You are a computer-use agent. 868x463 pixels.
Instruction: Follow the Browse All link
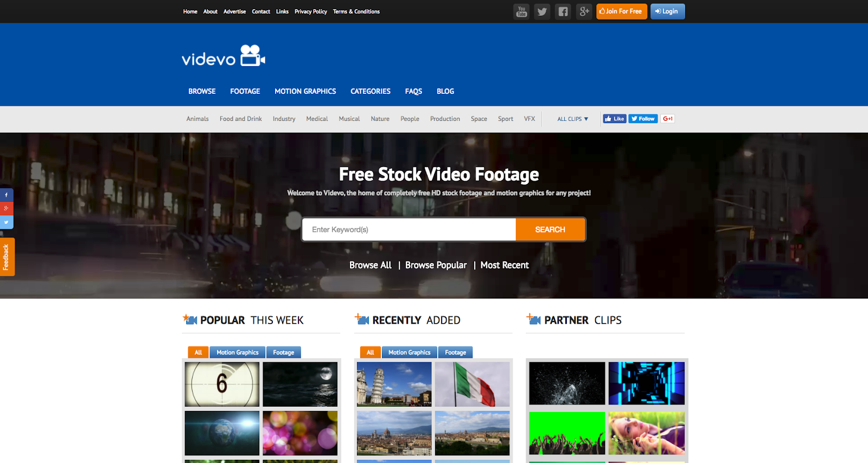pyautogui.click(x=371, y=265)
